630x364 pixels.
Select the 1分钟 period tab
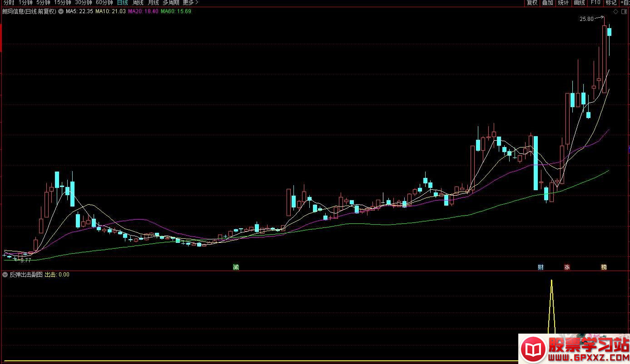coord(25,3)
